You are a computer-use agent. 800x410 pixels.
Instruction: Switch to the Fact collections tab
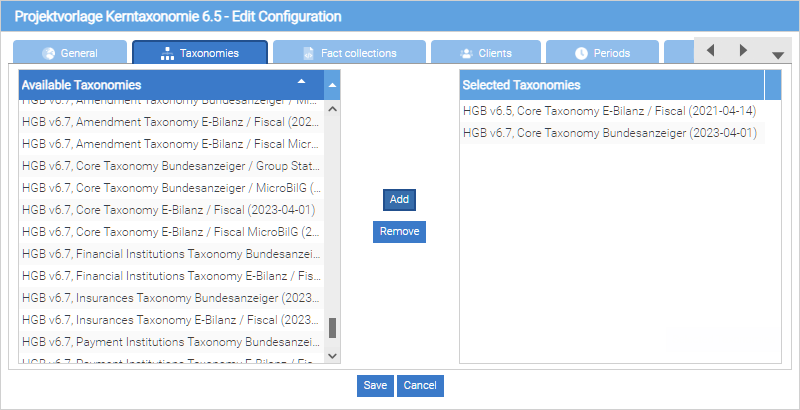(349, 53)
